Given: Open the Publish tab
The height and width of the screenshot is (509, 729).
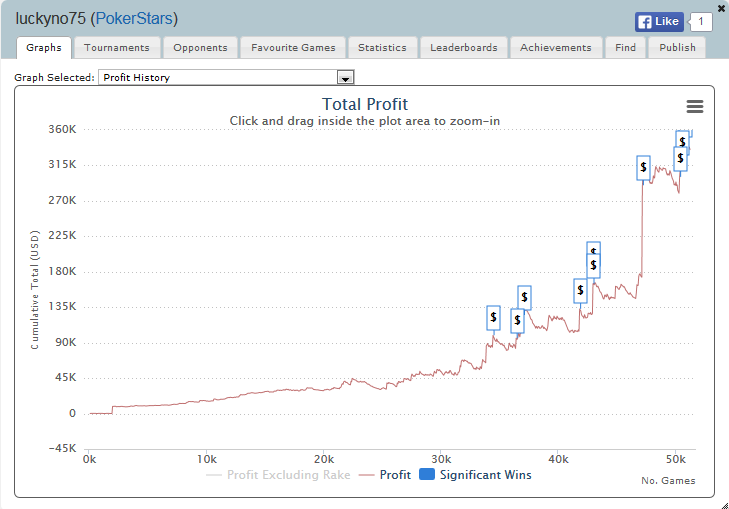Looking at the screenshot, I should click(x=677, y=47).
